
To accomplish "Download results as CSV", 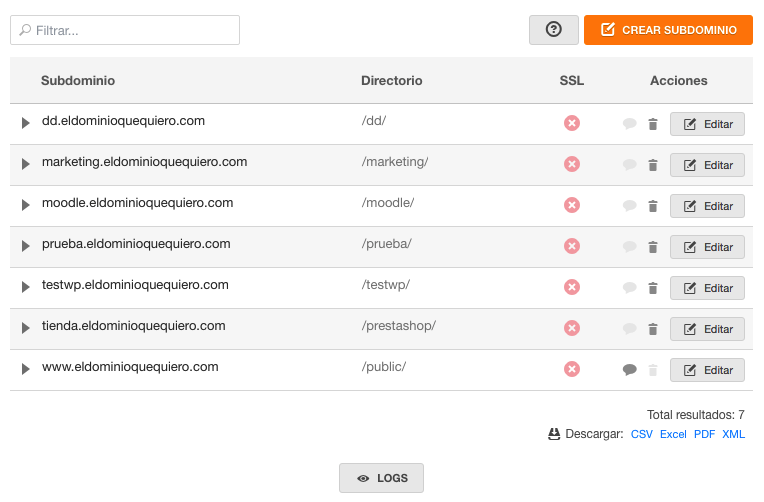I will point(641,434).
